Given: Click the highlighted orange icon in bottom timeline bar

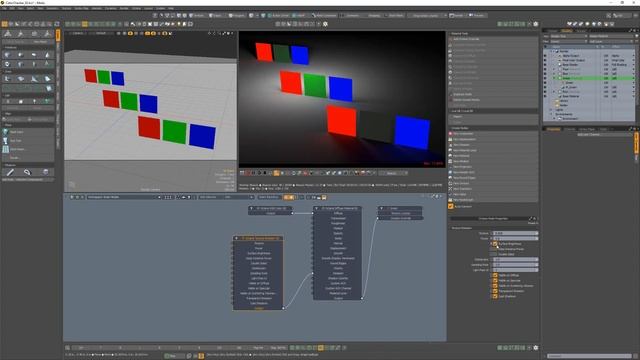Looking at the screenshot, I should coord(320,348).
